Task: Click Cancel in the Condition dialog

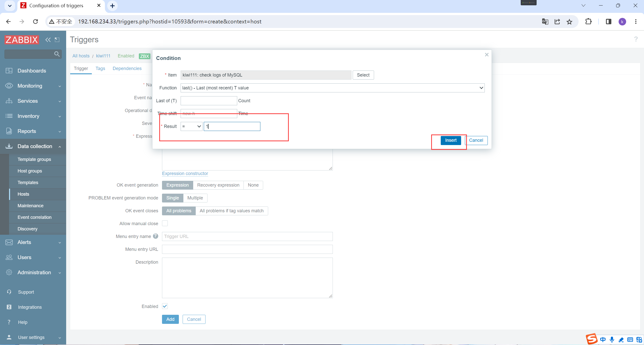Action: click(x=476, y=140)
